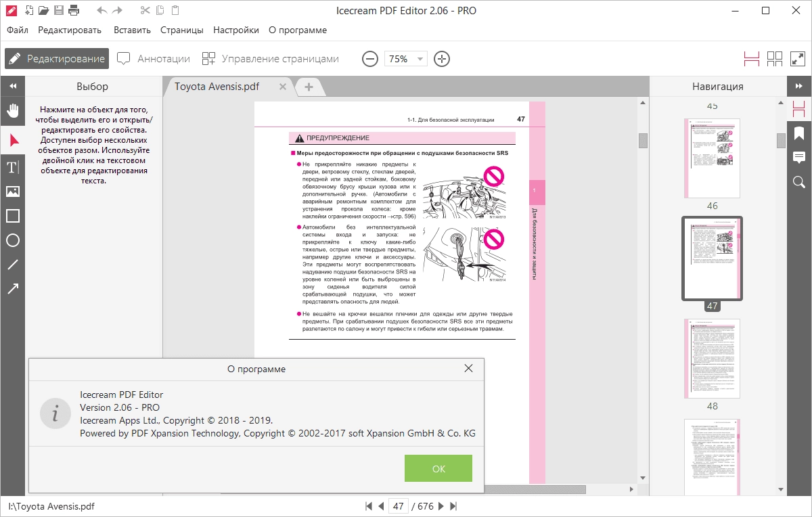
Task: Create new document from title bar icon
Action: tap(28, 10)
